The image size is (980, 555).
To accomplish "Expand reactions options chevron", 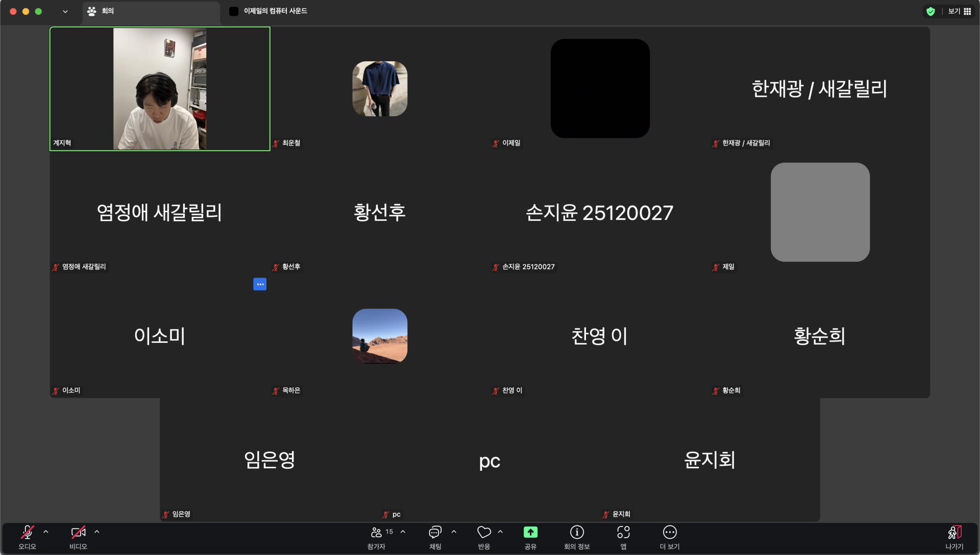I will 500,532.
